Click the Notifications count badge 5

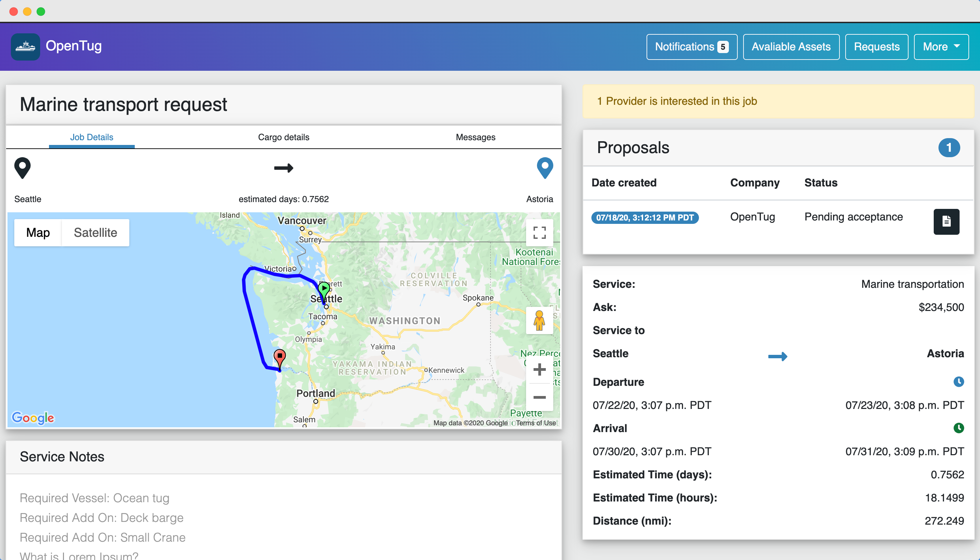tap(723, 47)
